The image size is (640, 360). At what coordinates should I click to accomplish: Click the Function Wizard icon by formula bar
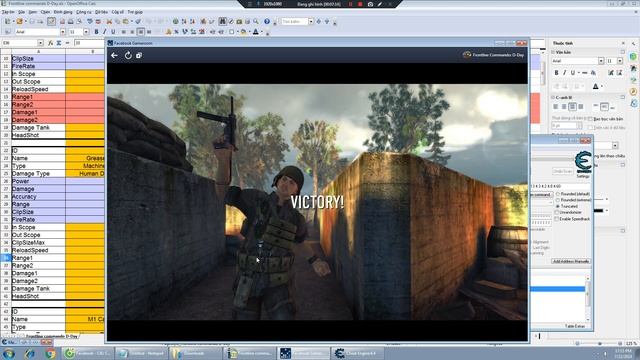pyautogui.click(x=51, y=43)
